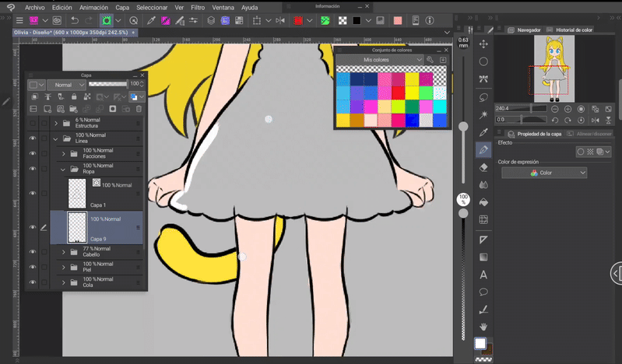The height and width of the screenshot is (364, 622).
Task: Pick the red swatch in color set
Action: coord(398,93)
